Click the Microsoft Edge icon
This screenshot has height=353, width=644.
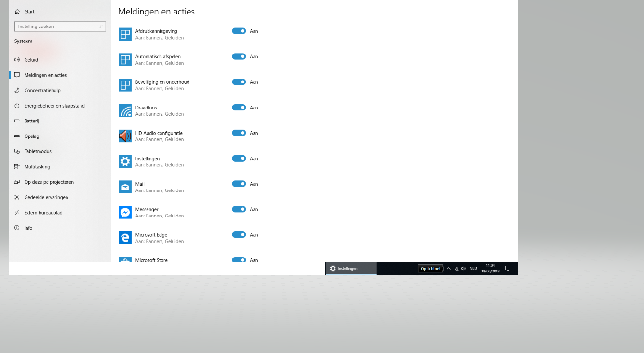click(x=125, y=238)
